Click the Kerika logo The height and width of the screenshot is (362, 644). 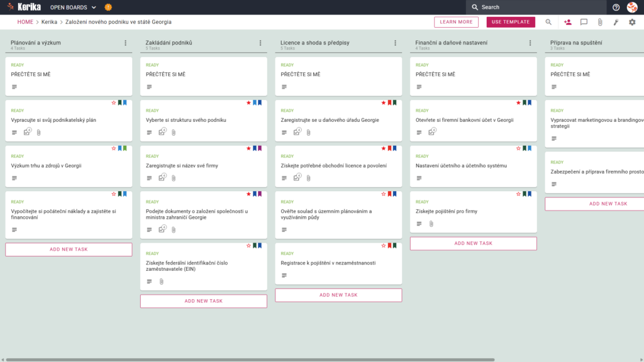[25, 7]
